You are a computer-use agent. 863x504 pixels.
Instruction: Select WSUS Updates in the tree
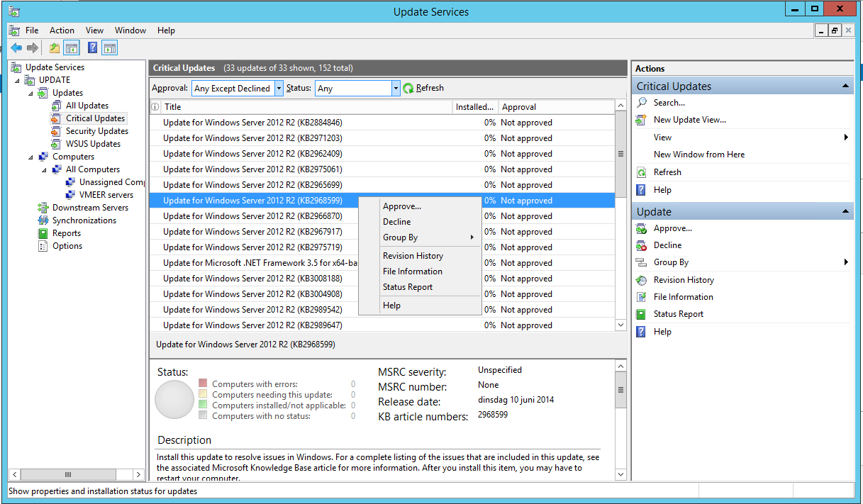(93, 144)
